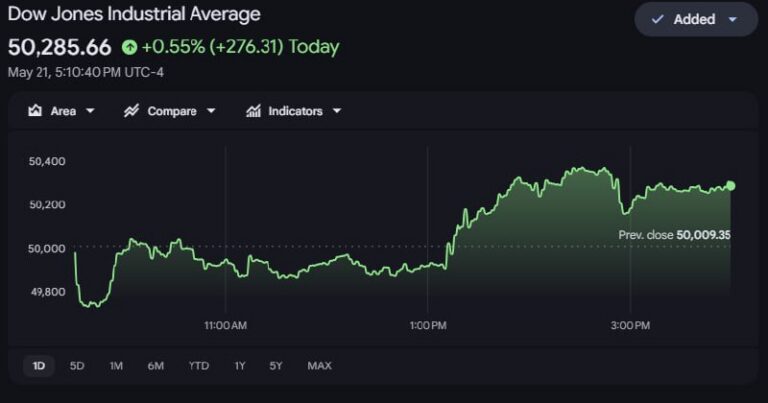Click the 3:00 PM x-axis label
The width and height of the screenshot is (768, 403).
pos(630,325)
